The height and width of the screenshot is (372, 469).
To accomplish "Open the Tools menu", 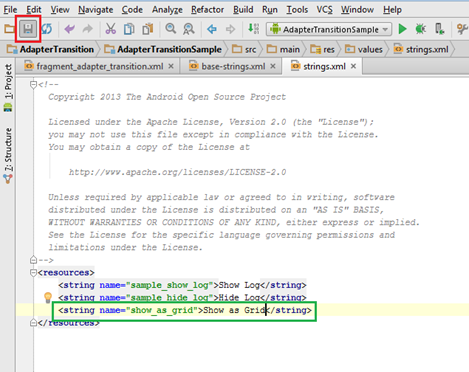I will click(x=297, y=10).
